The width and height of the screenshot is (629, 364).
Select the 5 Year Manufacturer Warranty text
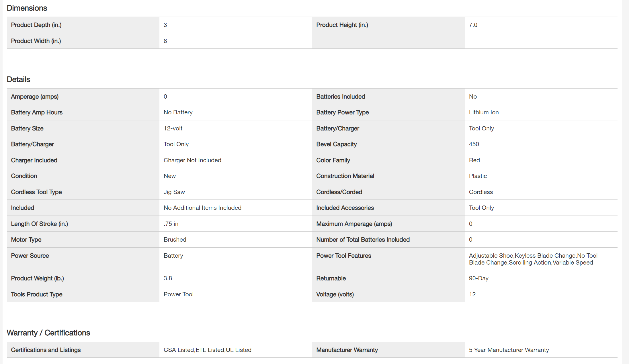[x=509, y=350]
